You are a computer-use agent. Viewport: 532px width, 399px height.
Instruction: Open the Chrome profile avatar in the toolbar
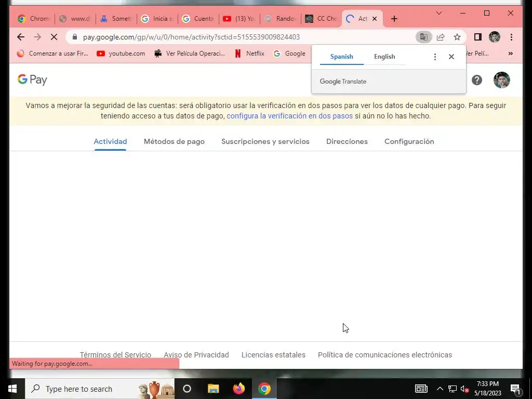tap(495, 37)
